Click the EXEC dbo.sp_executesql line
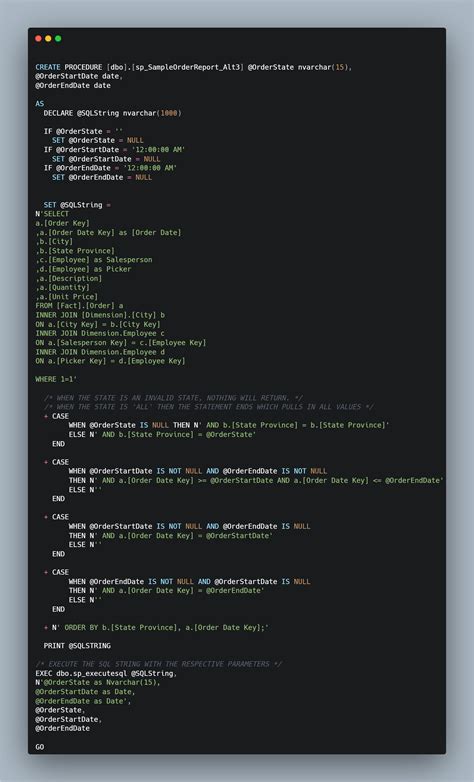 106,673
